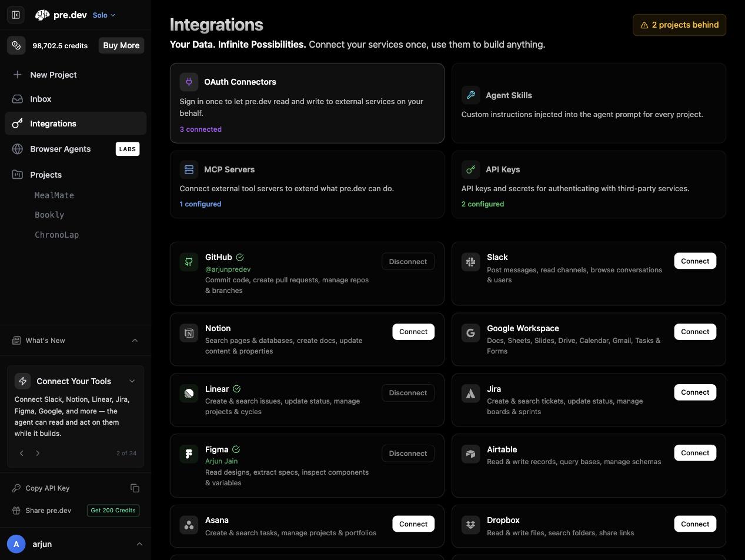Click the Notion logo icon
Image resolution: width=745 pixels, height=560 pixels.
pos(189,333)
